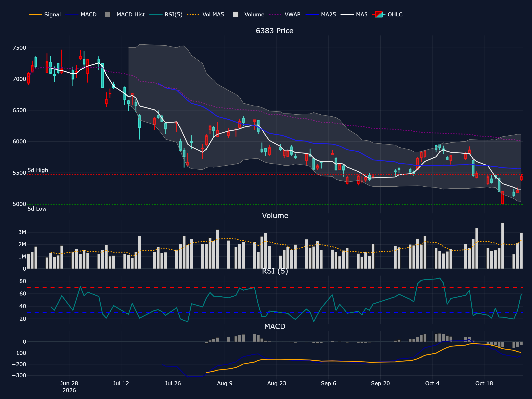This screenshot has width=532, height=399.
Task: Toggle MA25 legend entry
Action: pyautogui.click(x=321, y=14)
